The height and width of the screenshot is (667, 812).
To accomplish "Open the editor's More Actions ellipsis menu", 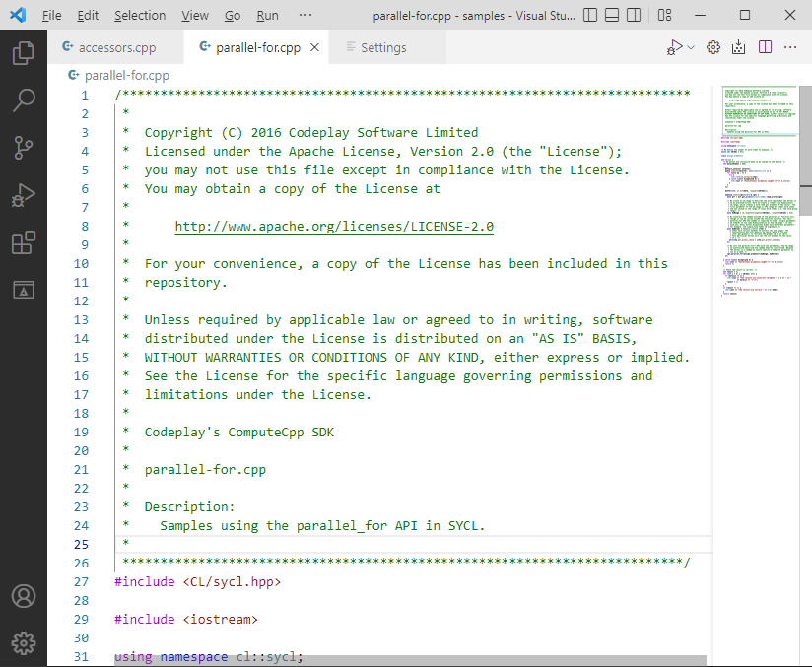I will click(790, 46).
